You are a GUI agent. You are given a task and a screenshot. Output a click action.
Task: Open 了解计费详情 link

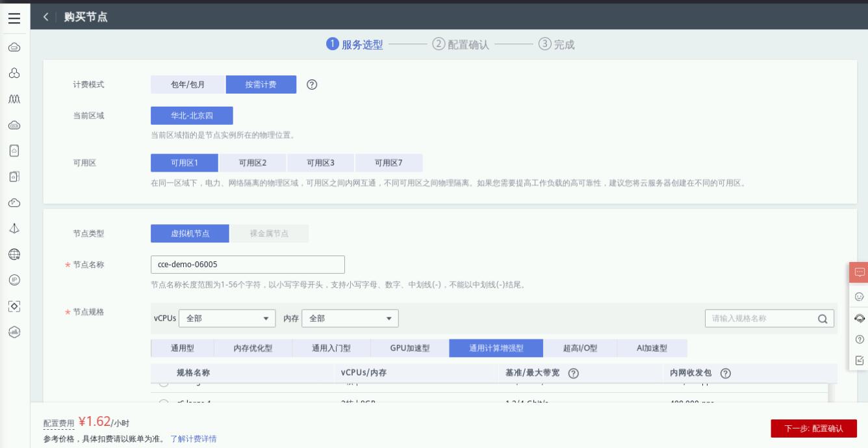[194, 439]
